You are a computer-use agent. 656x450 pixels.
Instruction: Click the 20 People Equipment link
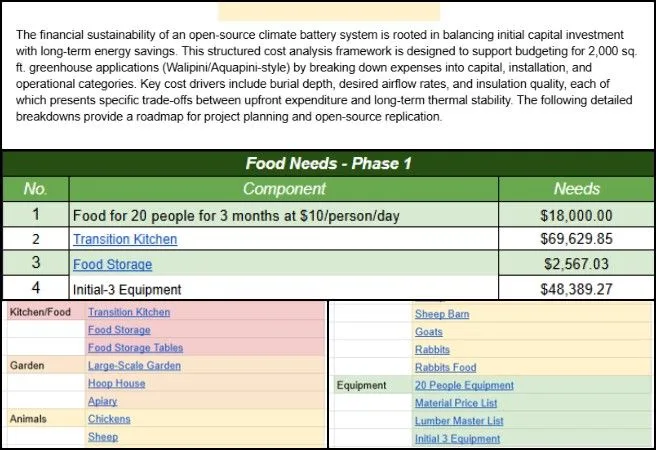[x=464, y=385]
